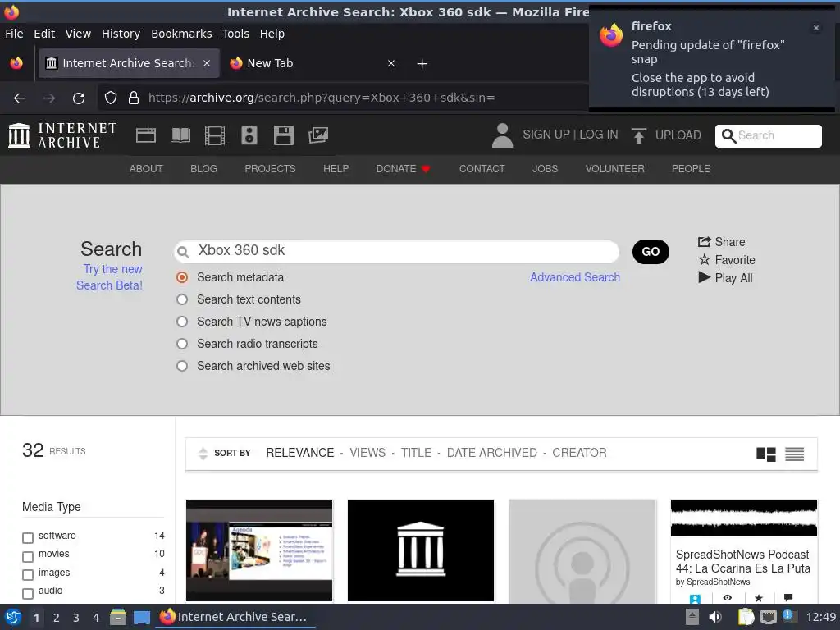840x630 pixels.
Task: Select Search radio transcripts option
Action: coord(182,344)
